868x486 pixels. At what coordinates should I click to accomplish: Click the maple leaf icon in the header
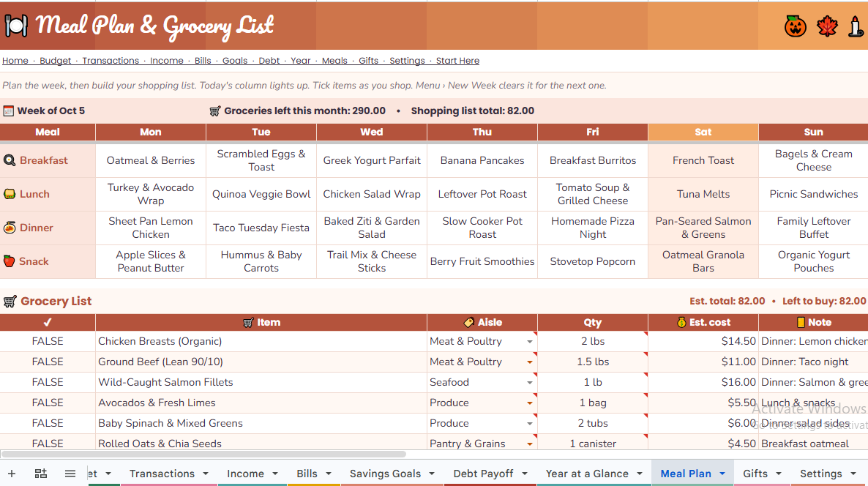coord(827,26)
